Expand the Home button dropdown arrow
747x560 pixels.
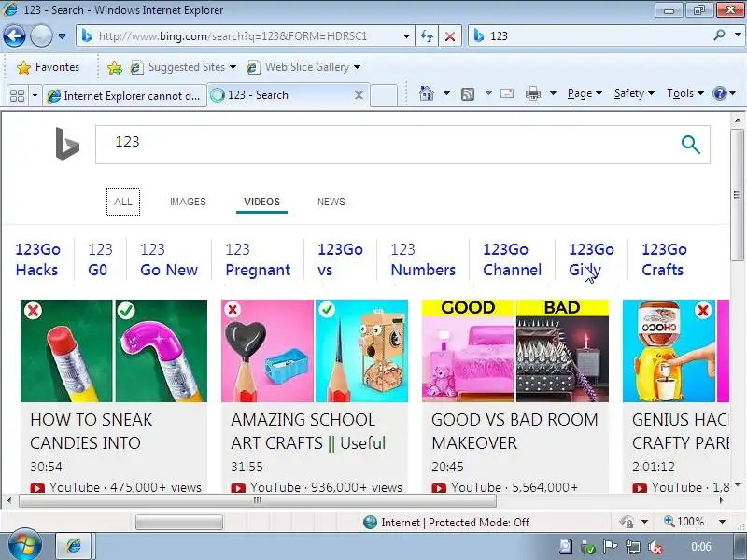point(446,93)
